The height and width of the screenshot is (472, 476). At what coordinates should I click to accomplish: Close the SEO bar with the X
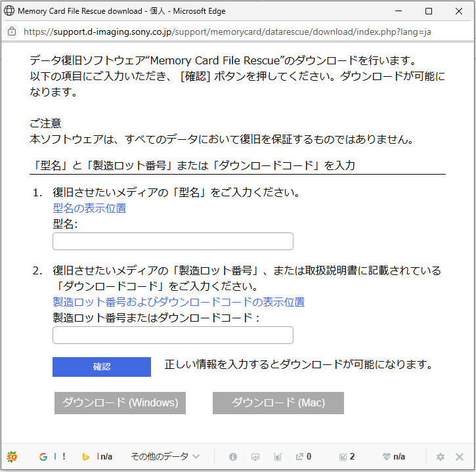coord(460,457)
